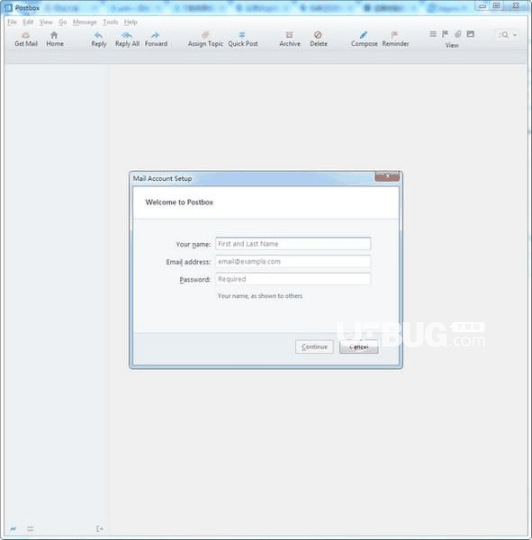Viewport: 532px width, 540px height.
Task: Click the Cancel button in setup dialog
Action: point(359,347)
